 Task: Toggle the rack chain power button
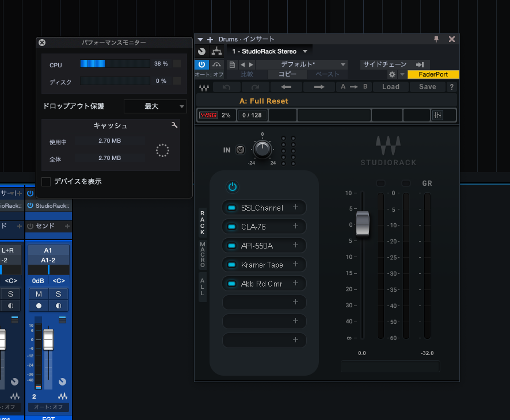pos(232,187)
